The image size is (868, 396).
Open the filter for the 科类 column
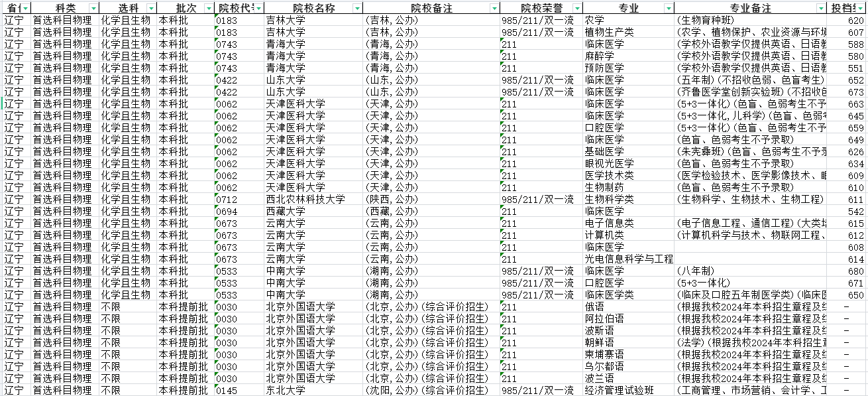pos(92,8)
